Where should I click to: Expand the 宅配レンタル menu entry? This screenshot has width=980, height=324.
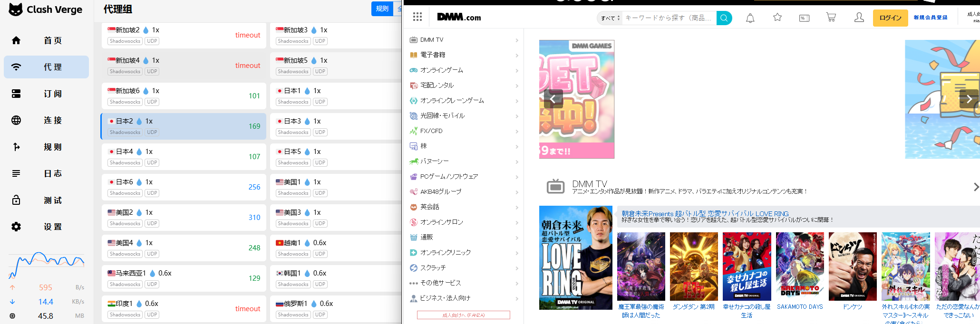pyautogui.click(x=464, y=86)
